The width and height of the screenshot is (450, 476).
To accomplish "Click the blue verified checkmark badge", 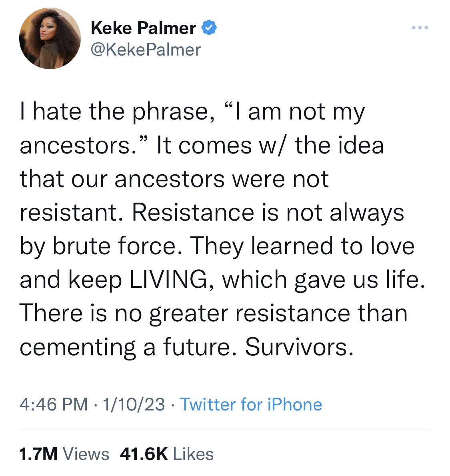I will (x=209, y=28).
